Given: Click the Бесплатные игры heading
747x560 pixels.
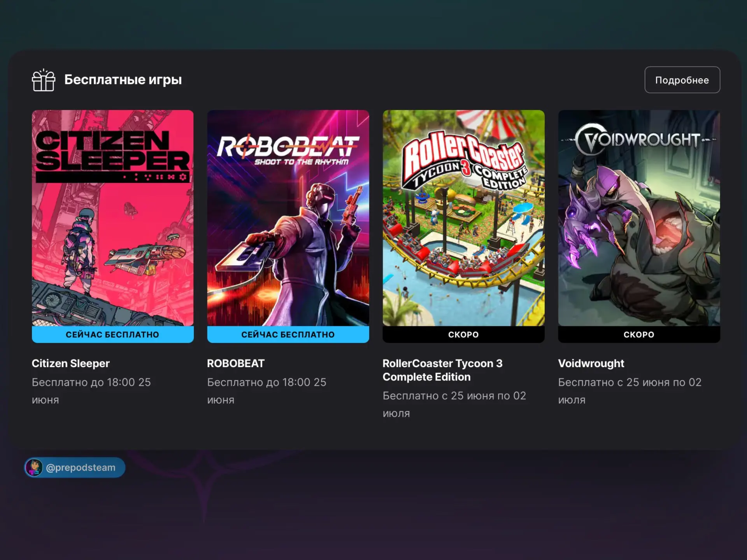Looking at the screenshot, I should coord(123,80).
